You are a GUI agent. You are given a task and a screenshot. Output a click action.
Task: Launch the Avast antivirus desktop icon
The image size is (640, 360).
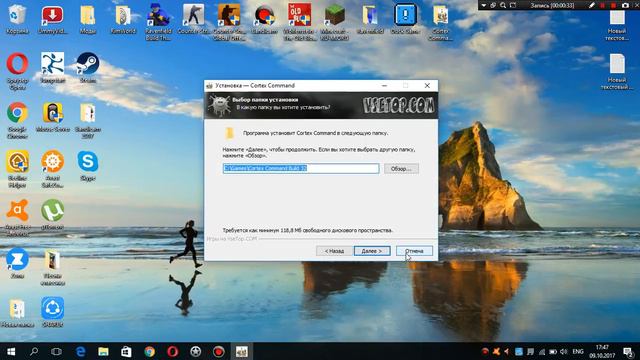pos(17,218)
